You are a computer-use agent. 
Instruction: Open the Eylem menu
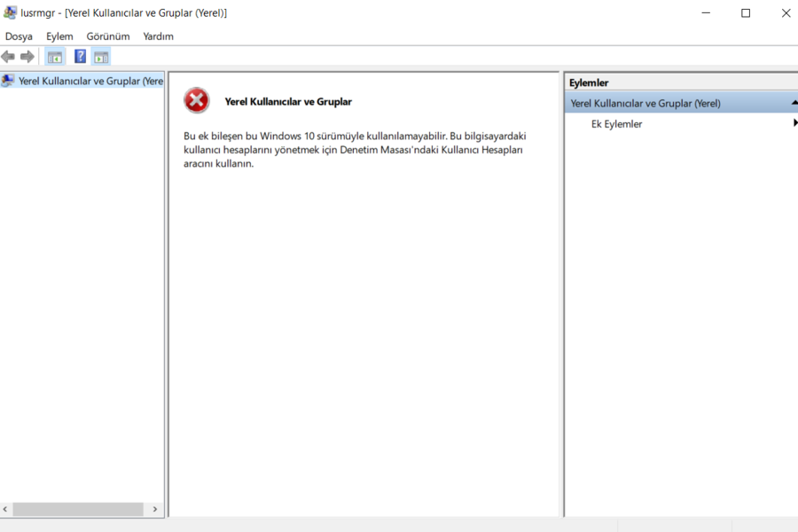coord(59,36)
